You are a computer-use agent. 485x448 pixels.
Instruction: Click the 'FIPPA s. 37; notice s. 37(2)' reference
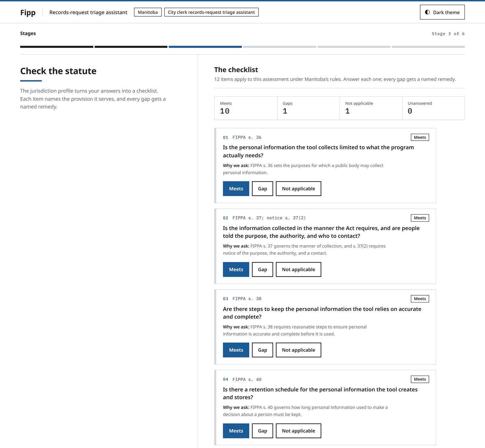269,218
